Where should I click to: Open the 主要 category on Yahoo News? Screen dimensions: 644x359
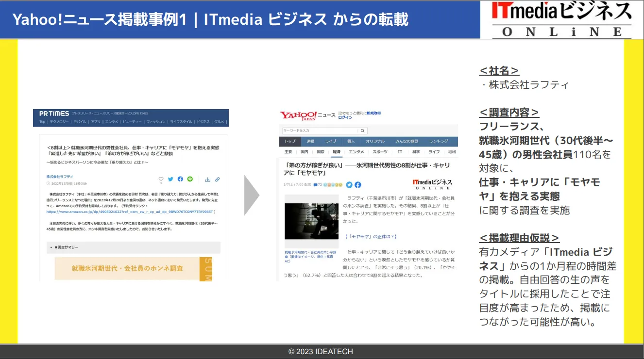click(x=288, y=152)
